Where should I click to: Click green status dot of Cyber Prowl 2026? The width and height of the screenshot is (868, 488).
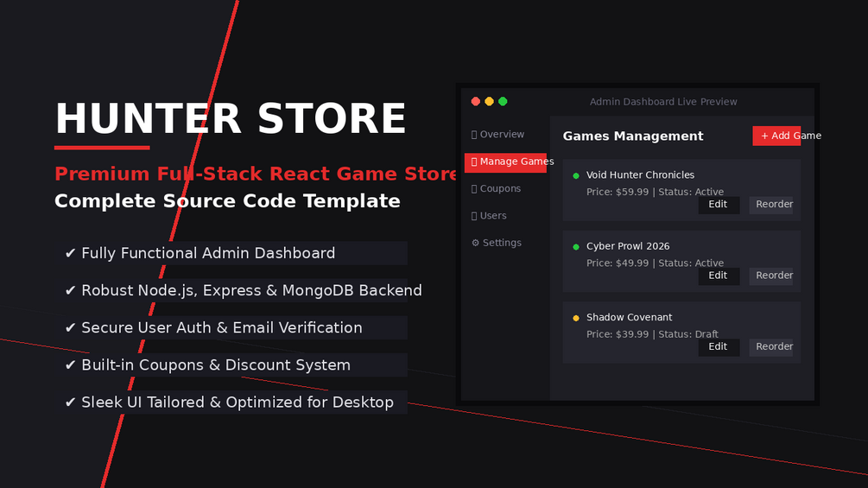(x=576, y=247)
